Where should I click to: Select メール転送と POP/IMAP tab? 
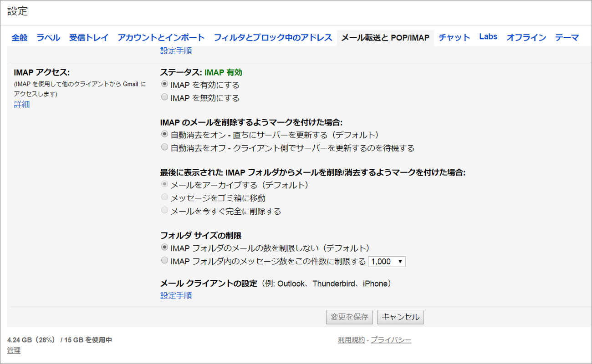(385, 38)
